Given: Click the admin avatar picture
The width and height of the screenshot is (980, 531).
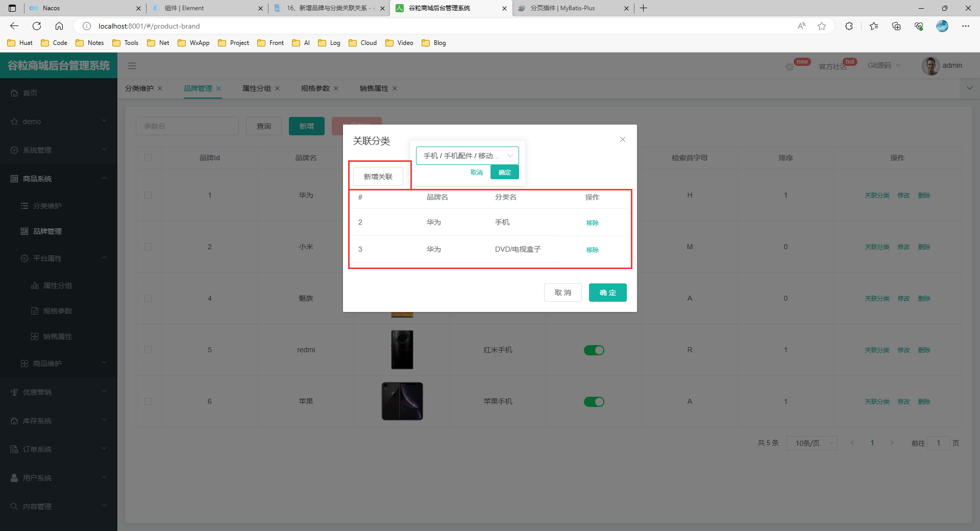Looking at the screenshot, I should 930,66.
